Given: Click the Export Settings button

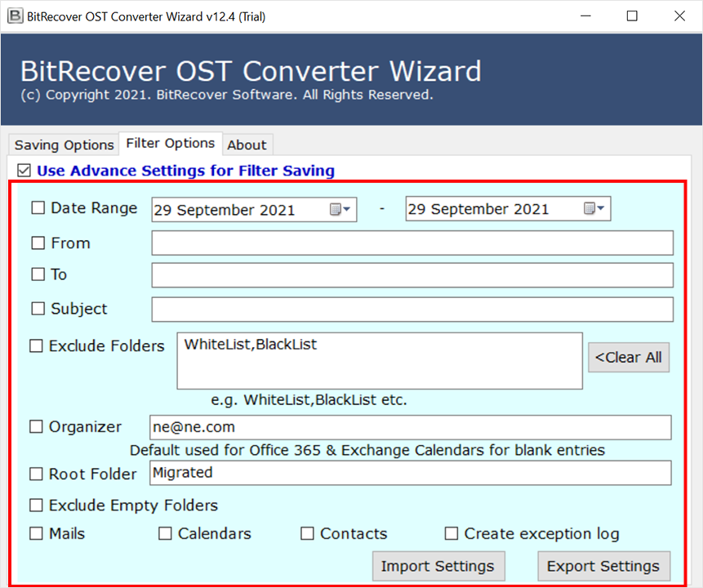Looking at the screenshot, I should click(x=603, y=566).
